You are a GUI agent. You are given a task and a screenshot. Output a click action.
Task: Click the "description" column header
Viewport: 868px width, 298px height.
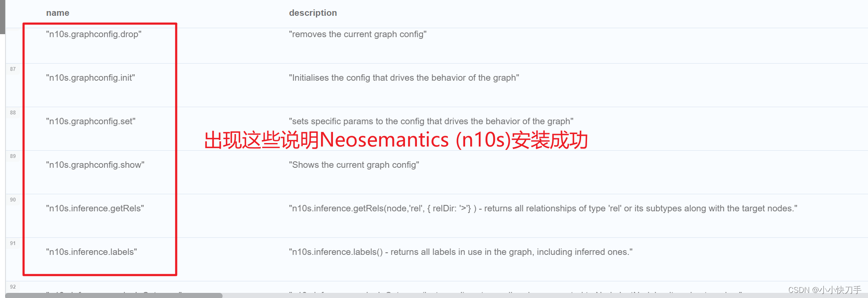(313, 13)
